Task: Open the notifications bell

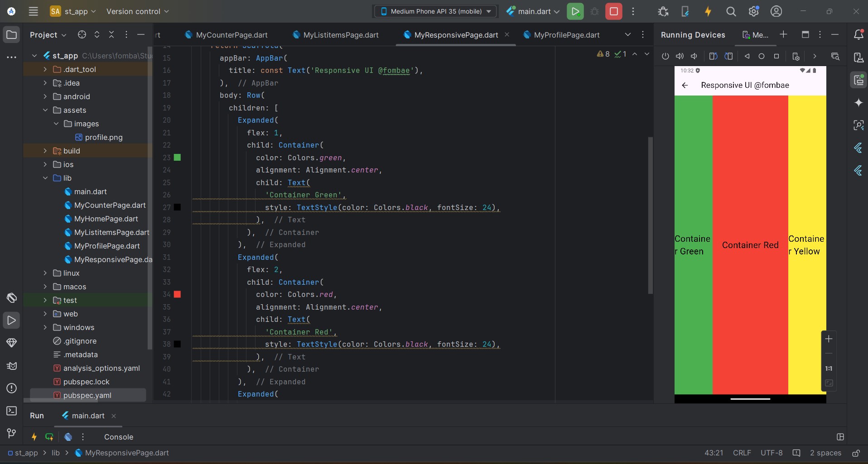Action: coord(858,35)
